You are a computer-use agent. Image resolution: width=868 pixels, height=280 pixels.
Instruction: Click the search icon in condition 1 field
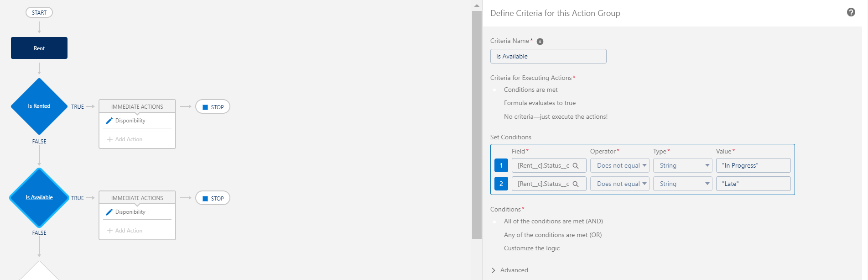[x=576, y=166]
